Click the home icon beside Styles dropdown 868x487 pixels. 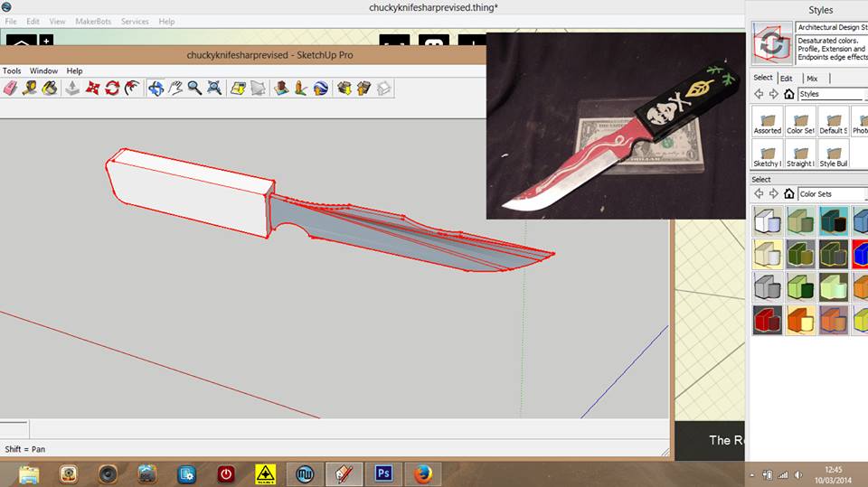tap(788, 94)
